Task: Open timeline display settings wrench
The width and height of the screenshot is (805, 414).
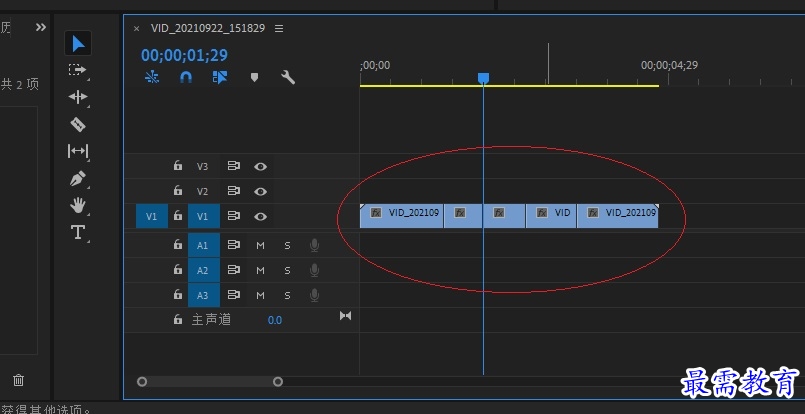Action: tap(288, 78)
